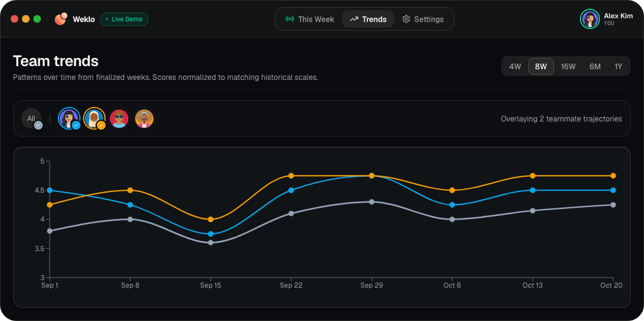Click the 4.5 y-axis label
This screenshot has height=321, width=644.
[x=40, y=190]
